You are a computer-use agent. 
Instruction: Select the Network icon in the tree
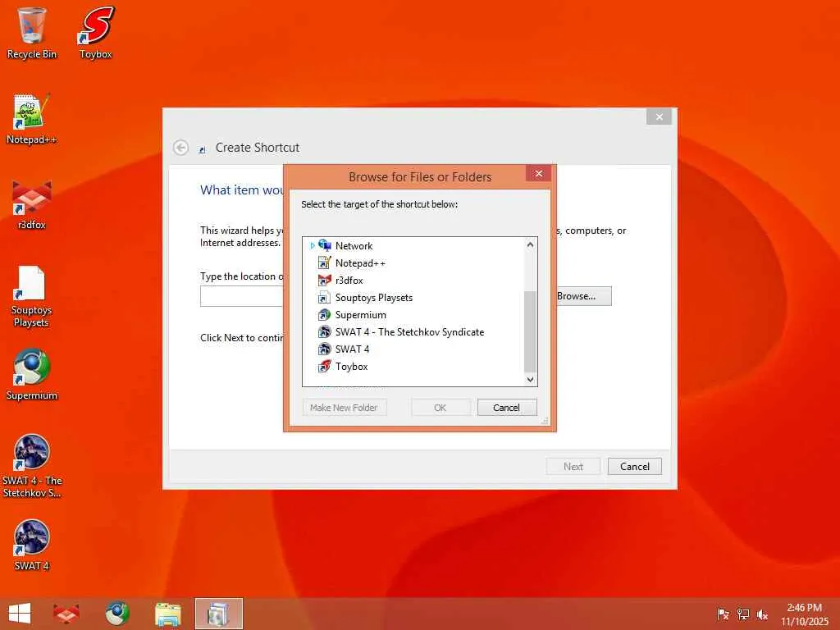(x=325, y=245)
